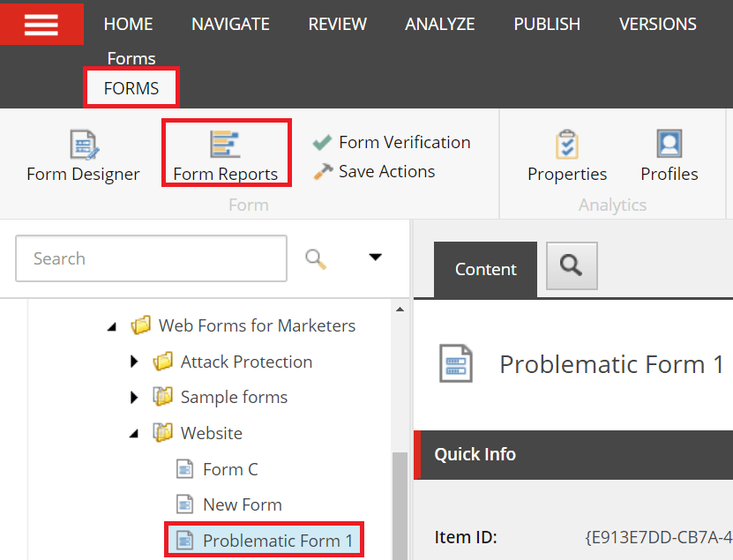The image size is (733, 560).
Task: Click the Form Reports icon
Action: 225,145
